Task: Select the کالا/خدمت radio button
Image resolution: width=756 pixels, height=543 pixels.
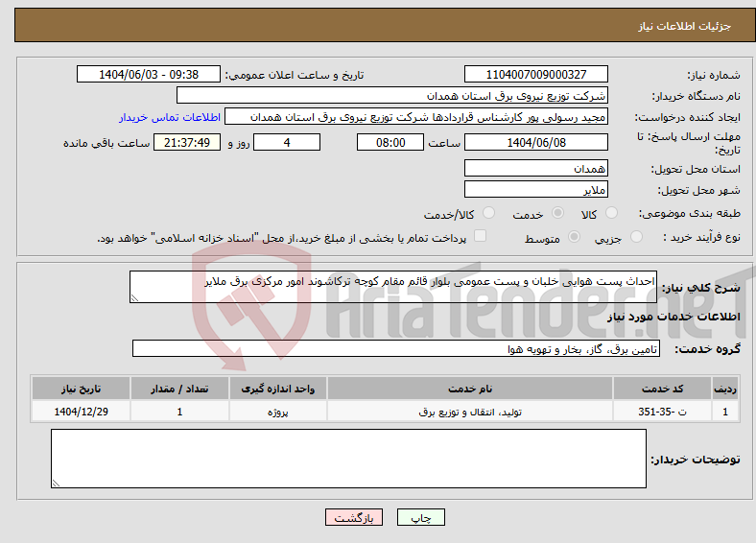Action: pos(489,213)
